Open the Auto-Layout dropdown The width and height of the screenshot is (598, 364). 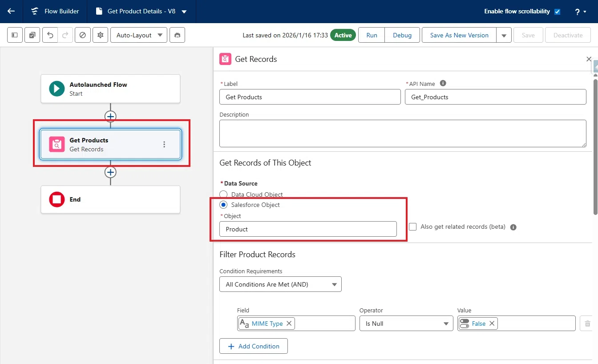(139, 35)
